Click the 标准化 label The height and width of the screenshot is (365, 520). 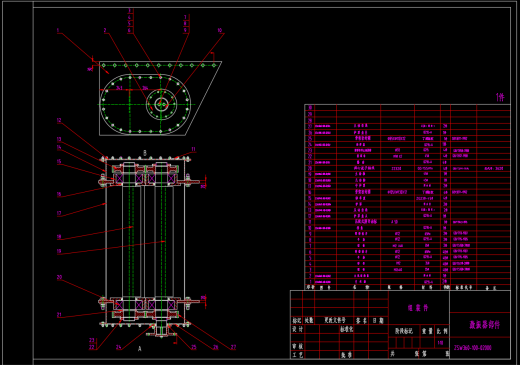coord(347,329)
